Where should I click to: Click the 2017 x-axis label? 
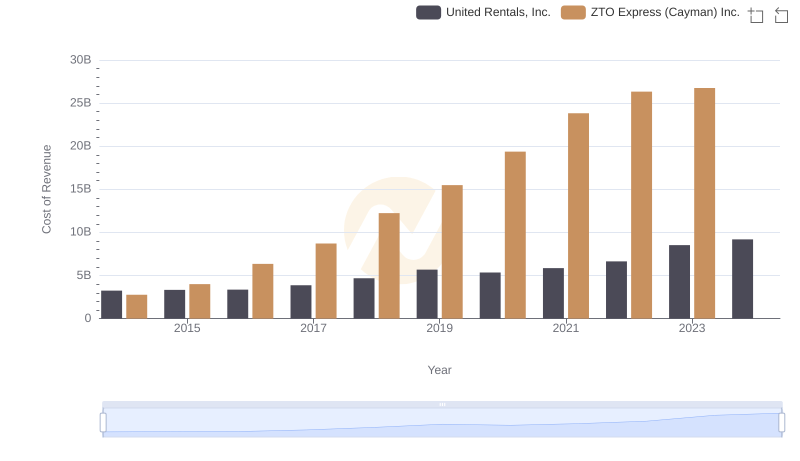pyautogui.click(x=313, y=328)
